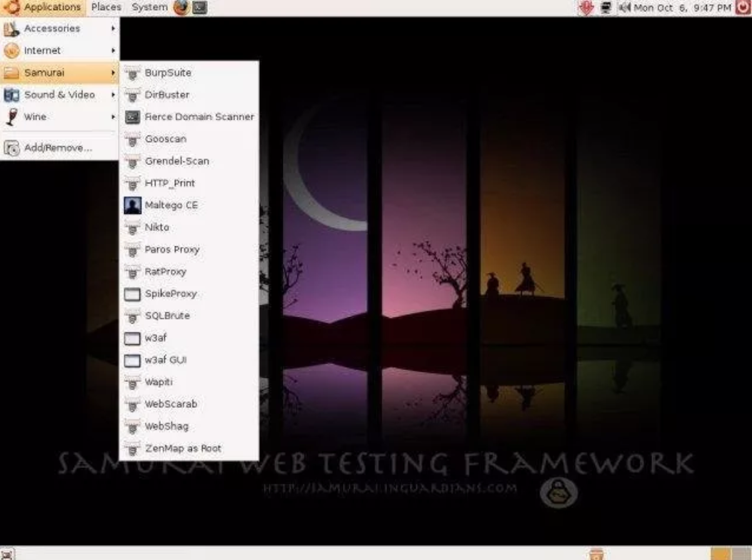
Task: Open the System menu
Action: pyautogui.click(x=150, y=7)
